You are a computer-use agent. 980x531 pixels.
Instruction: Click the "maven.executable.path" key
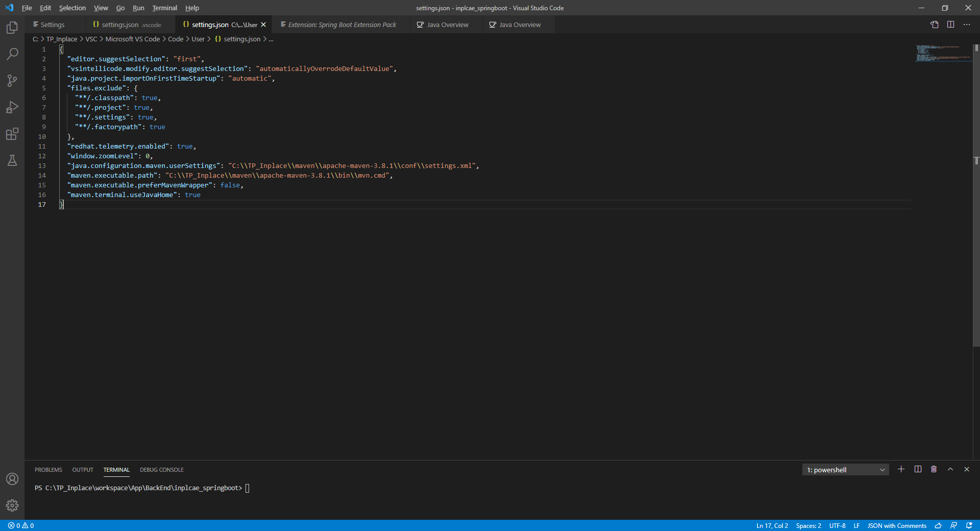coord(112,176)
